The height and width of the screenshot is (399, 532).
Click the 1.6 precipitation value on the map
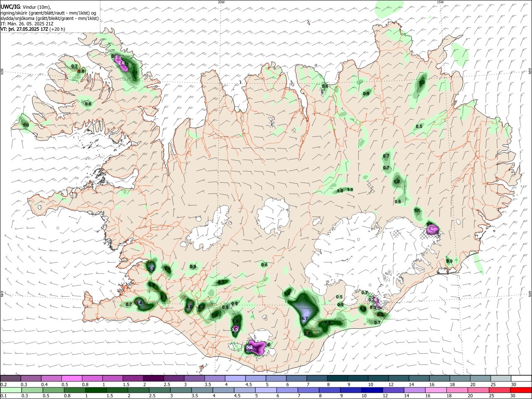[287, 294]
